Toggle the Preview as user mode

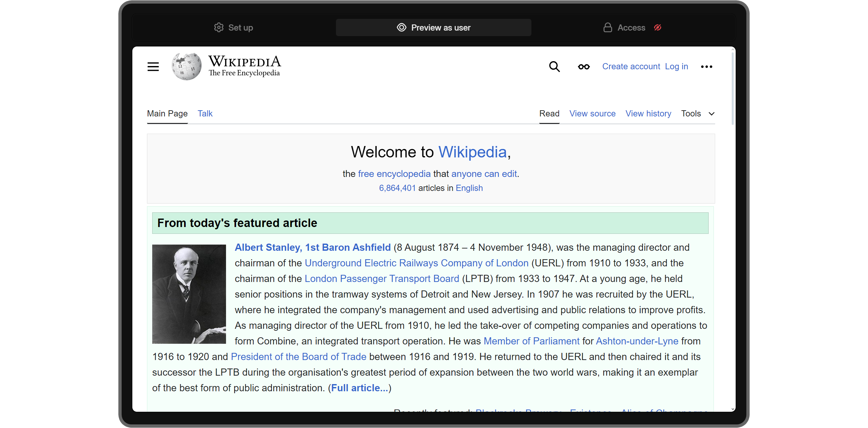pyautogui.click(x=434, y=28)
